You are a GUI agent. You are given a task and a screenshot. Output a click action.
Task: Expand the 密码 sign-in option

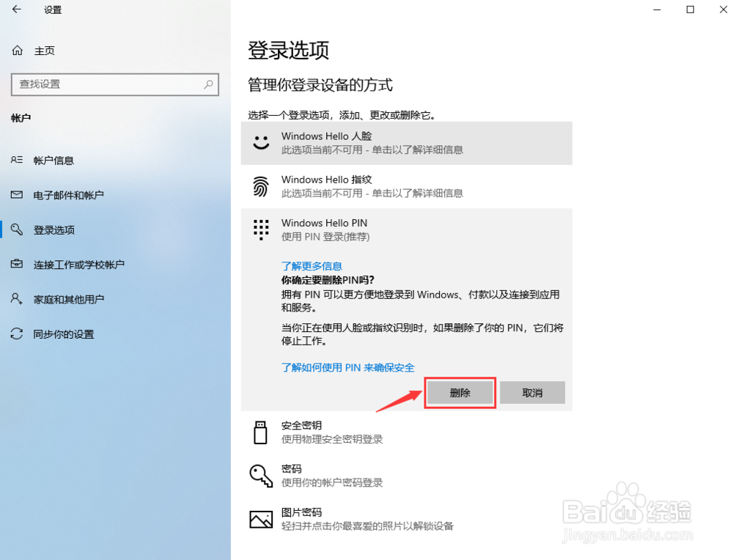[x=406, y=476]
